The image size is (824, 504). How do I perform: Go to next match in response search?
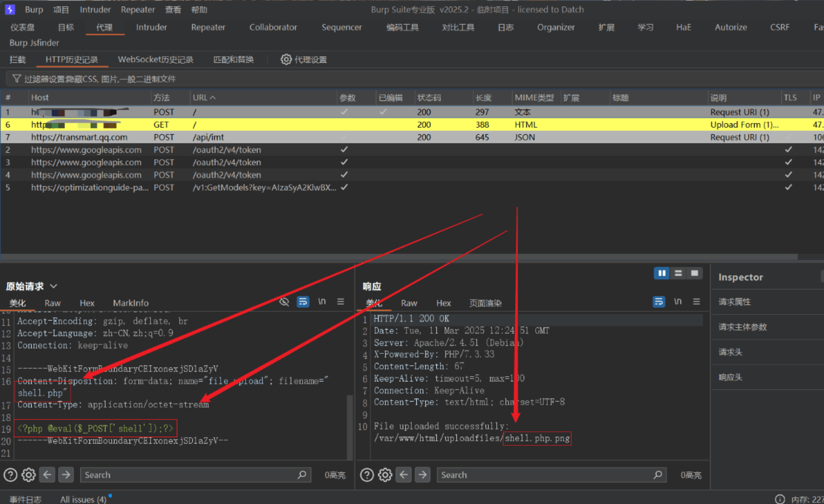click(x=422, y=474)
